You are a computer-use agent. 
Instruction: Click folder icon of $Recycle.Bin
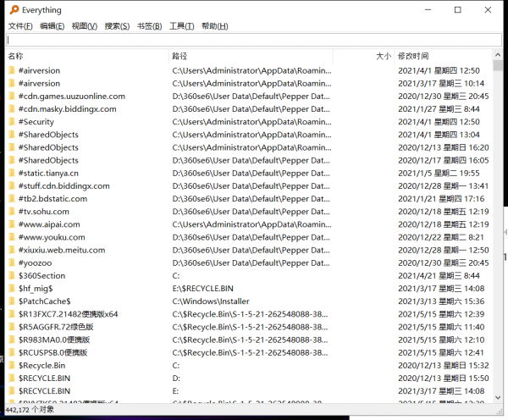[12, 366]
